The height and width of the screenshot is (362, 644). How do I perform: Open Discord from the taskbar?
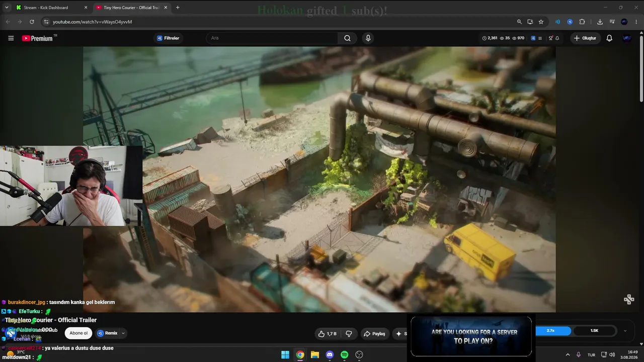330,355
